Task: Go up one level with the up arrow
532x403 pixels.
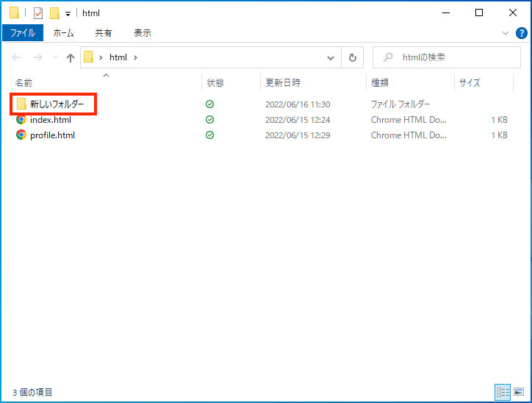Action: point(71,57)
